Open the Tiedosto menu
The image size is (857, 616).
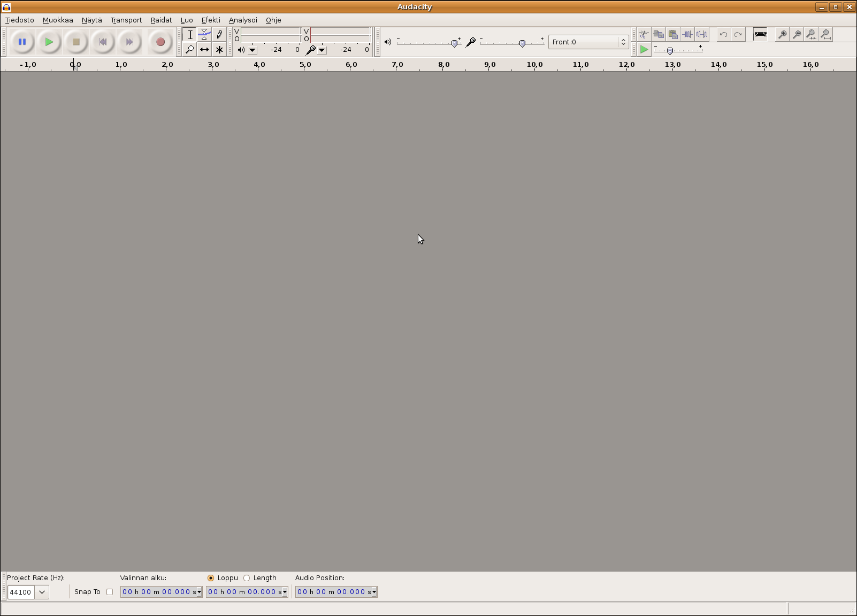coord(20,20)
